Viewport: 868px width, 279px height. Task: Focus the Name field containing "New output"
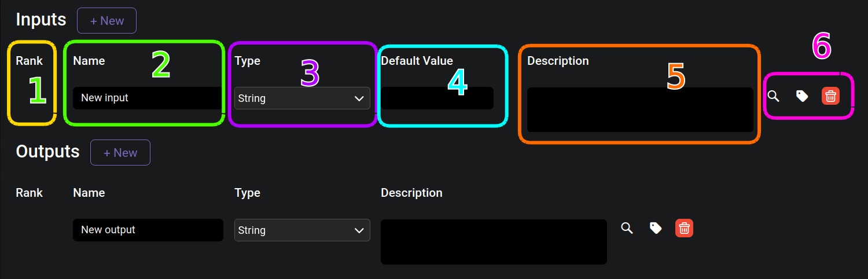click(148, 230)
